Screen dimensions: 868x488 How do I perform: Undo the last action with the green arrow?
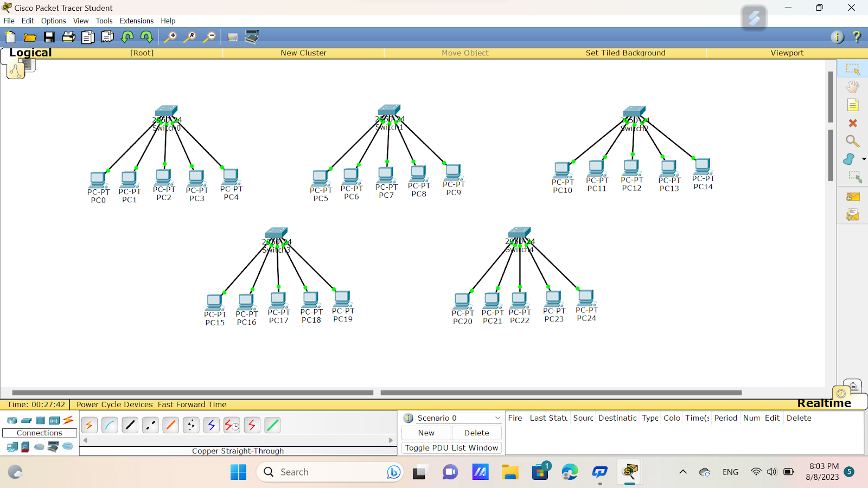coord(127,37)
